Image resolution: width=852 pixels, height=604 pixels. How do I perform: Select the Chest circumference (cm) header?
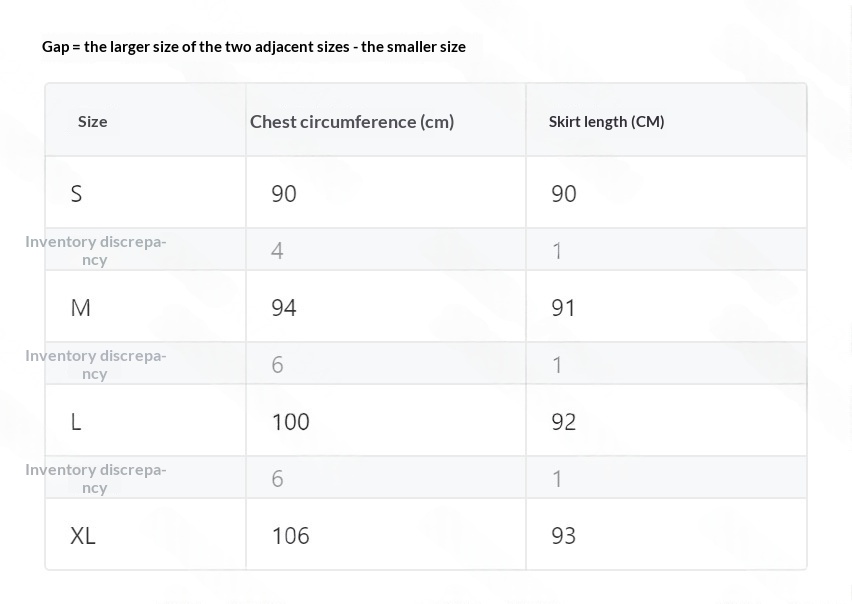coord(352,122)
